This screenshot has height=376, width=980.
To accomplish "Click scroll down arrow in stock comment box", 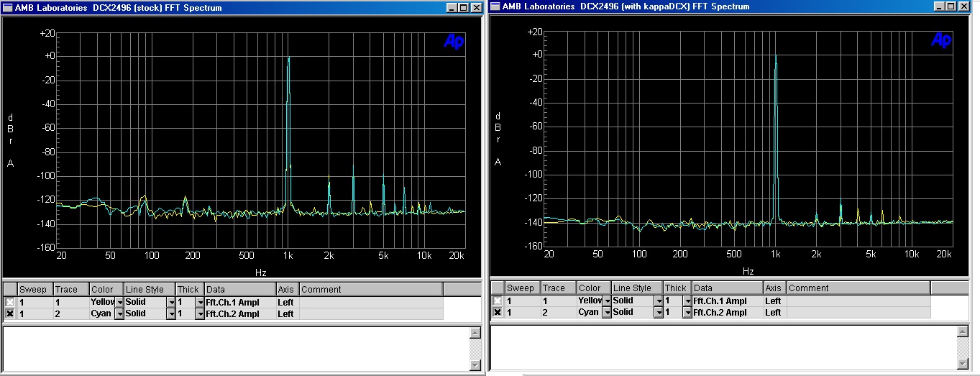I will [x=475, y=365].
